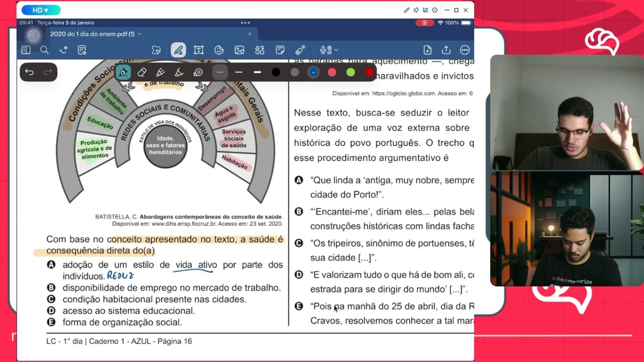Open the document outline icon

point(82,50)
